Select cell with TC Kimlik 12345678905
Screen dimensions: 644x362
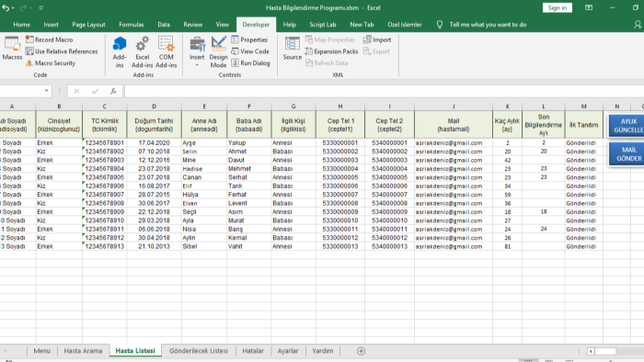(x=104, y=177)
